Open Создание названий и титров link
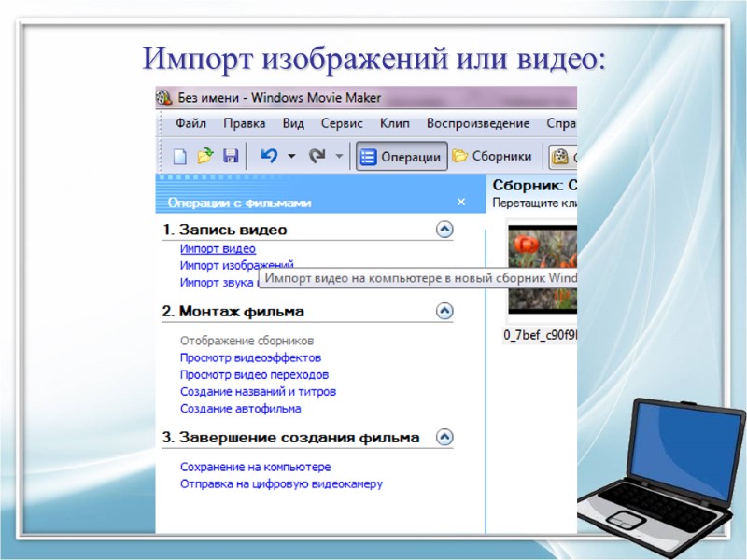The image size is (747, 560). click(259, 391)
